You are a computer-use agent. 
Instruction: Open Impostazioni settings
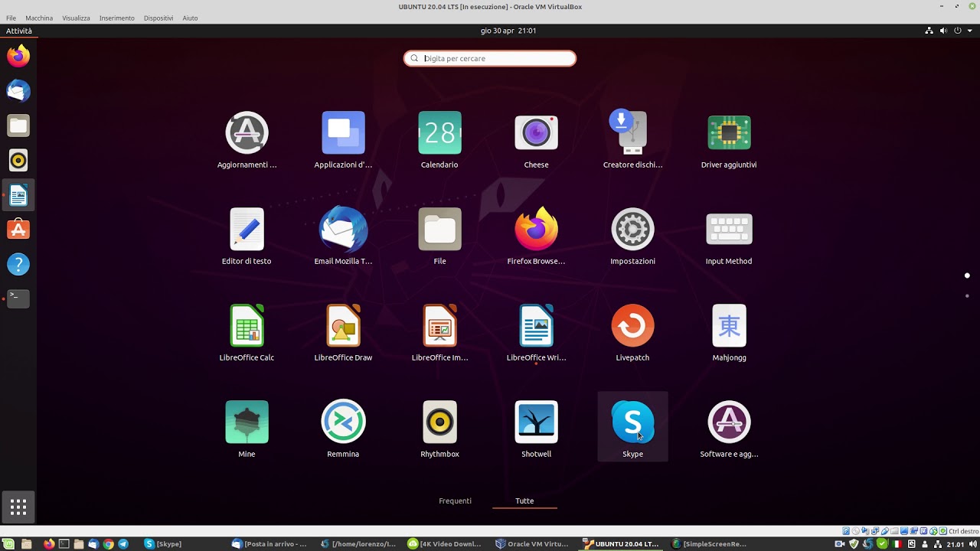coord(632,236)
